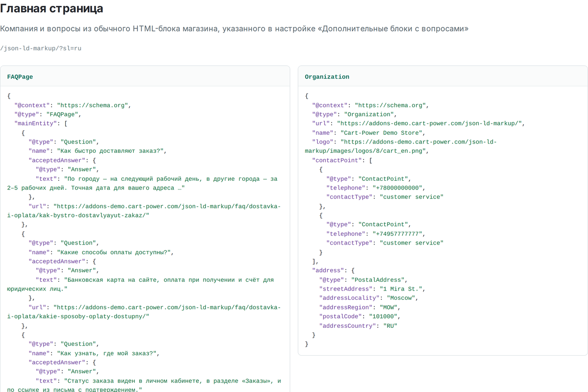Select the path text "/json-ld-markup/?sl=ru"
588x392 pixels.
coord(40,48)
